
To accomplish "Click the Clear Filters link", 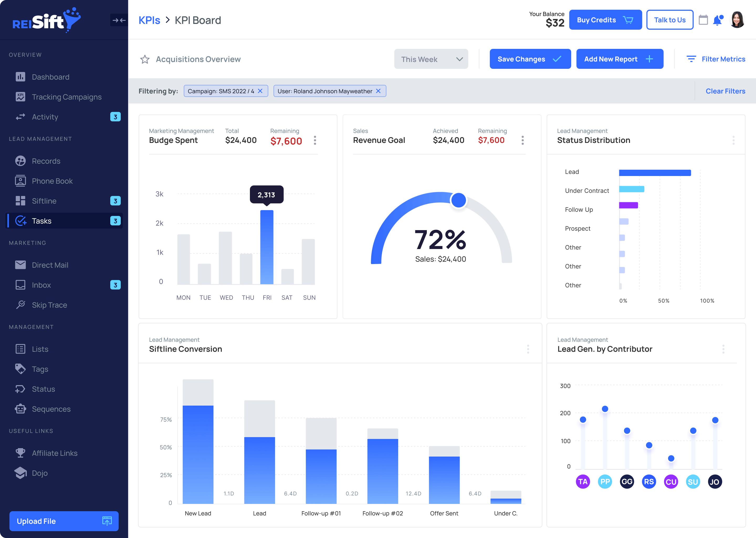I will [x=725, y=91].
